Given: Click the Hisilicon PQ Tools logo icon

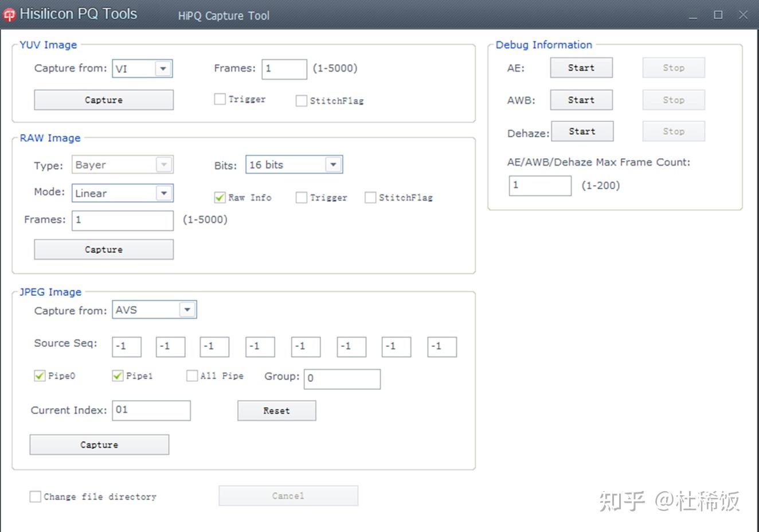Looking at the screenshot, I should click(x=9, y=15).
